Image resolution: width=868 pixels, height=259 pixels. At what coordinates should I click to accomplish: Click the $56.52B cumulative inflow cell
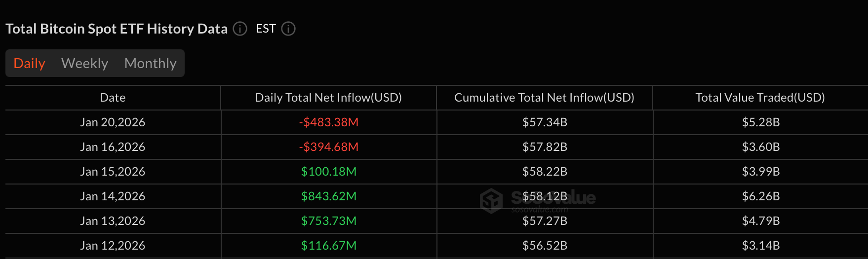tap(545, 246)
